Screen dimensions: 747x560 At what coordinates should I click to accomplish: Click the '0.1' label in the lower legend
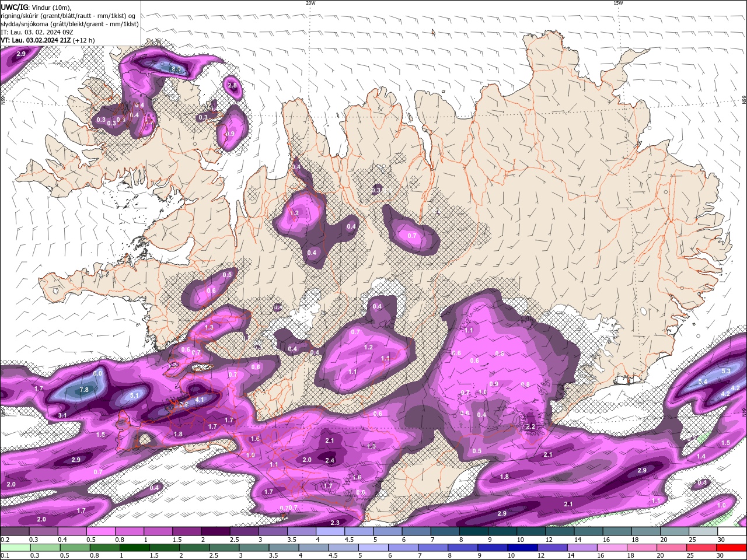coord(4,555)
